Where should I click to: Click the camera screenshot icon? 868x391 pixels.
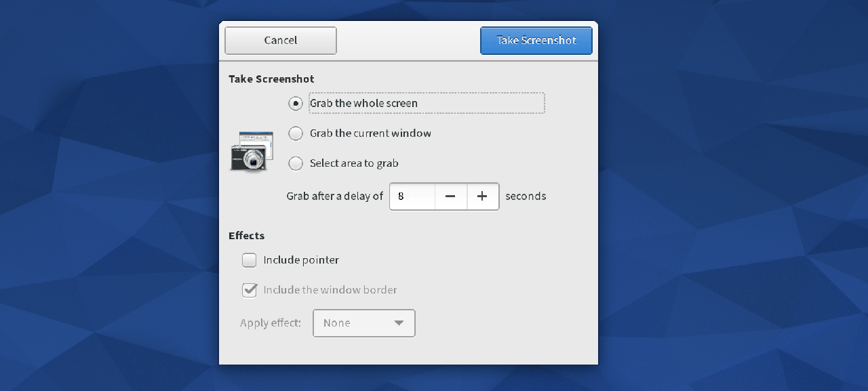point(251,151)
